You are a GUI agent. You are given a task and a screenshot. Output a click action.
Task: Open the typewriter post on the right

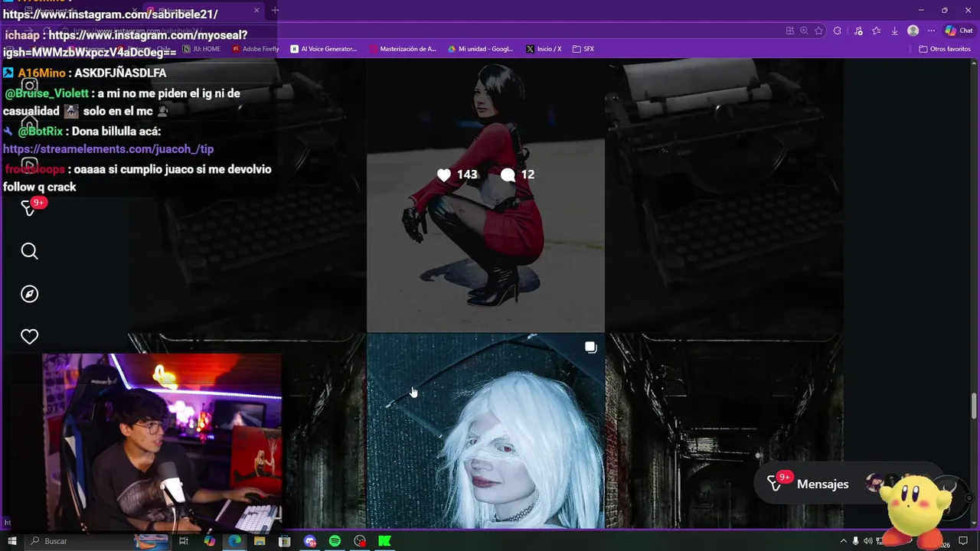point(724,195)
